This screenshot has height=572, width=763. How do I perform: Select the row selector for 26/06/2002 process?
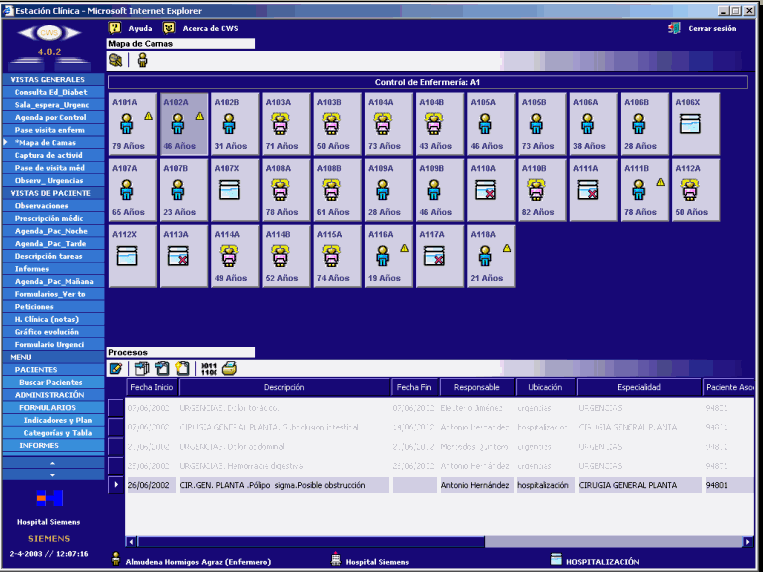[116, 485]
